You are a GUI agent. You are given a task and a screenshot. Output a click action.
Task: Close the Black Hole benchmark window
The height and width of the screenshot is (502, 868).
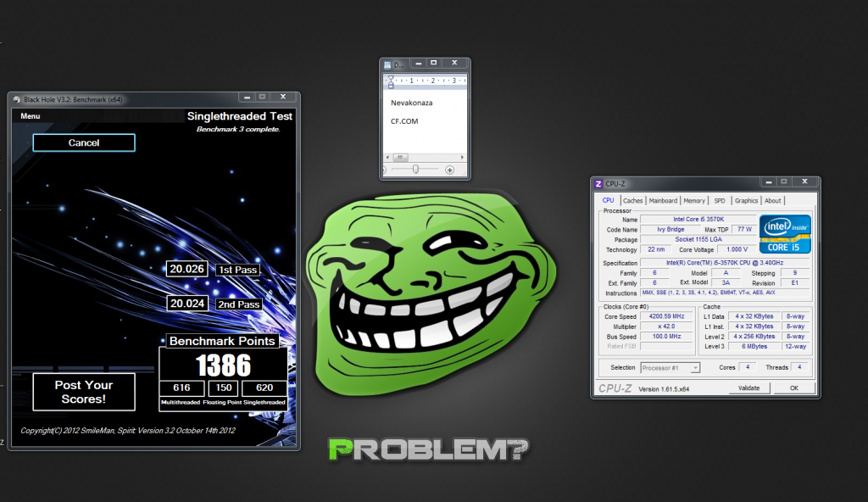(283, 97)
